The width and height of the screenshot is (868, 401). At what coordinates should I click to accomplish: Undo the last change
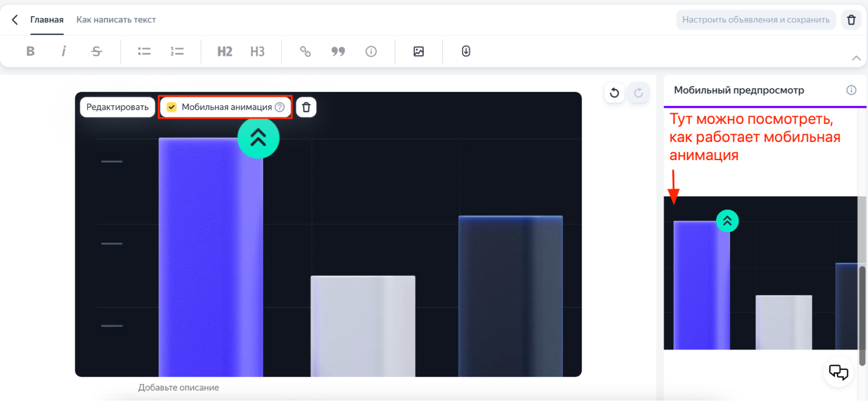[614, 92]
